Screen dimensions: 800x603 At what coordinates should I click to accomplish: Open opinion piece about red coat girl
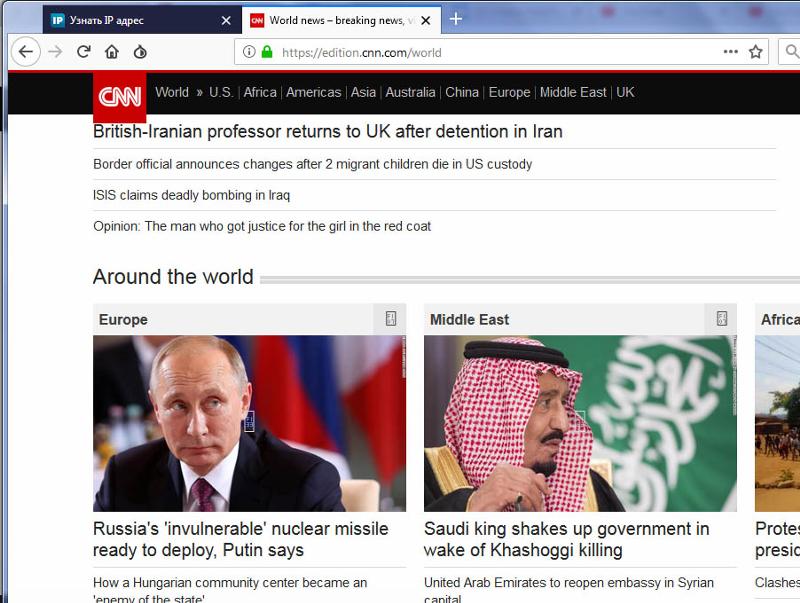coord(262,226)
